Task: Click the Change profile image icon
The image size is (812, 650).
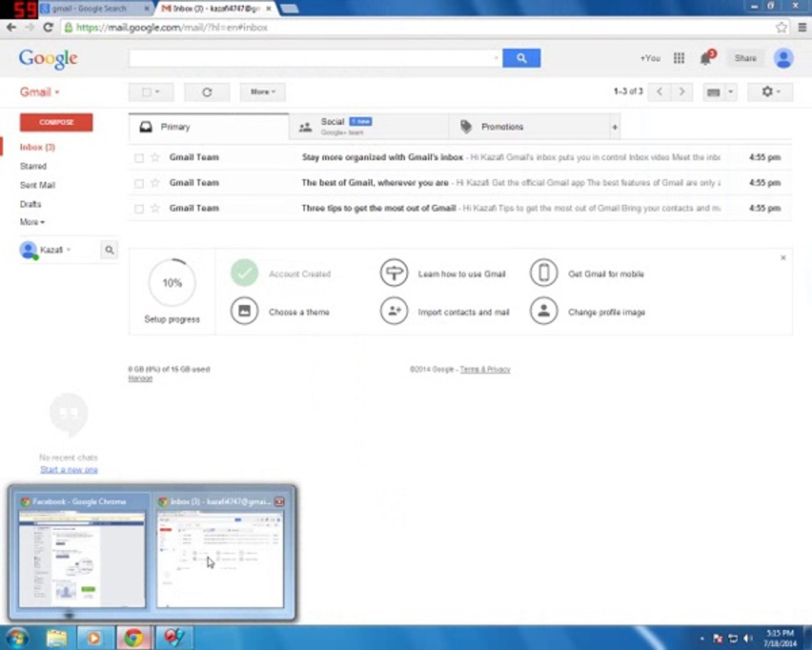Action: pos(544,311)
